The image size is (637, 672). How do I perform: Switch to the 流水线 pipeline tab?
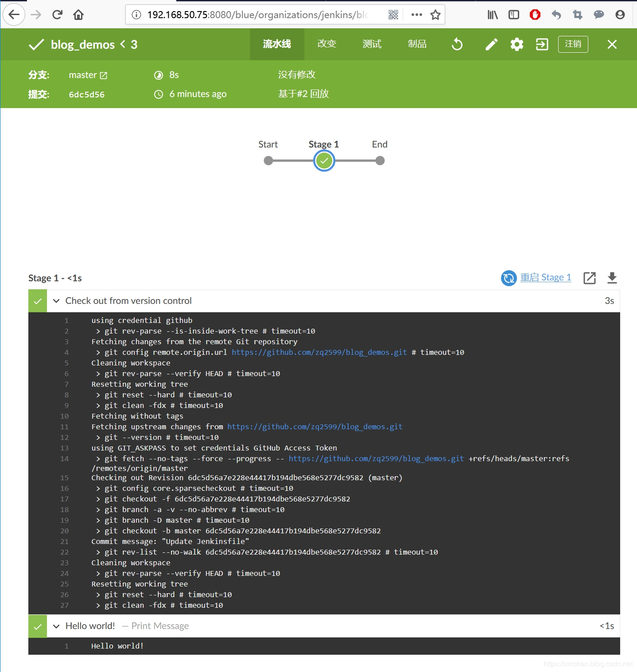click(277, 44)
